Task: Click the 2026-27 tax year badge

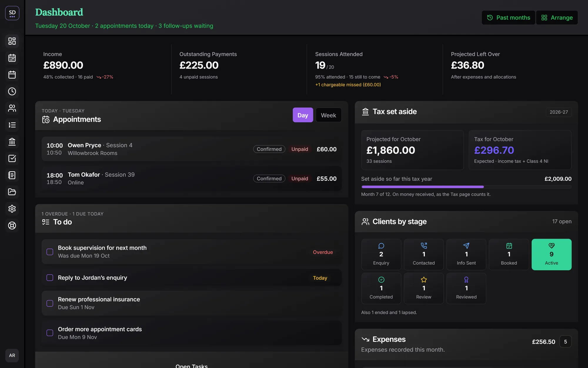Action: coord(559,112)
